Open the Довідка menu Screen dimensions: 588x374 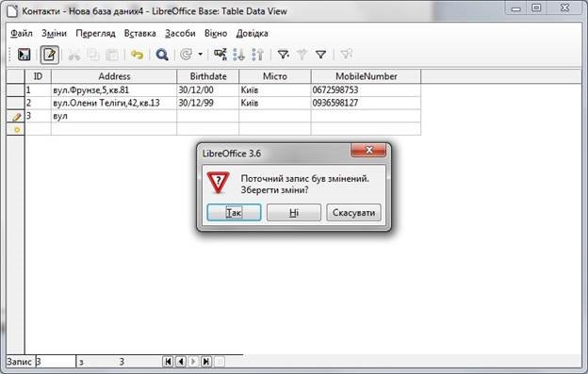click(x=252, y=33)
